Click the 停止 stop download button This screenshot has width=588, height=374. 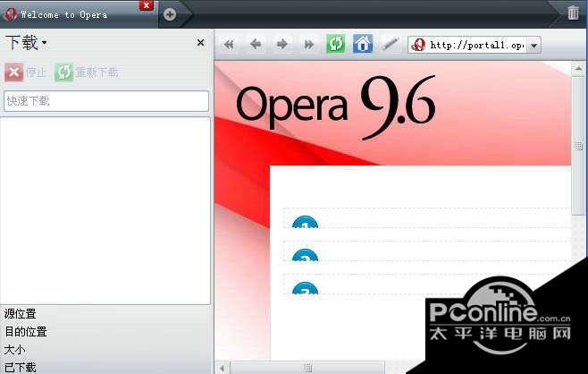(x=26, y=72)
